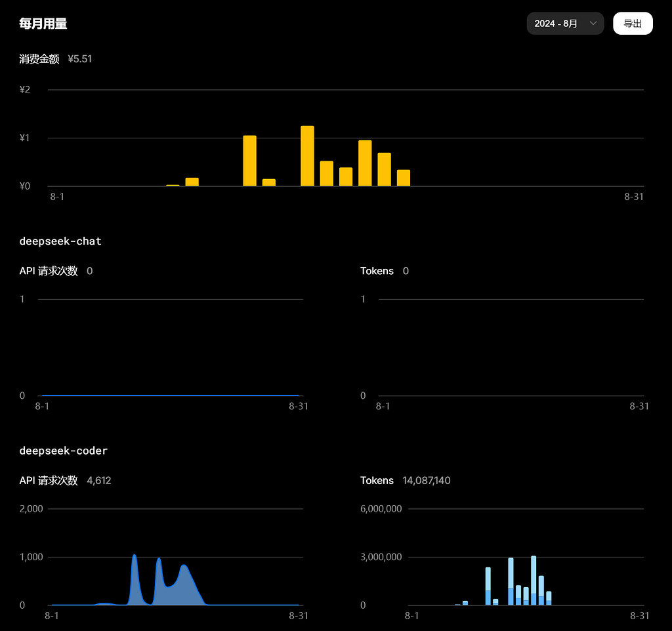Click the 8-1 label under spending chart
The width and height of the screenshot is (672, 631).
point(57,197)
